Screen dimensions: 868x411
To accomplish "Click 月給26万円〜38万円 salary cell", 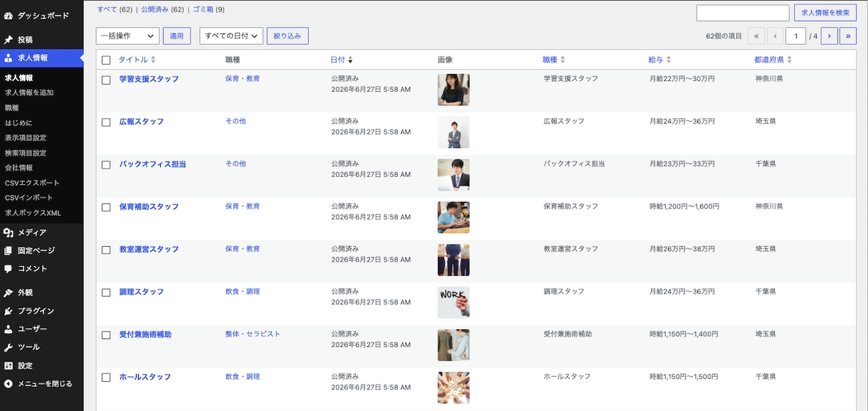I will click(682, 250).
